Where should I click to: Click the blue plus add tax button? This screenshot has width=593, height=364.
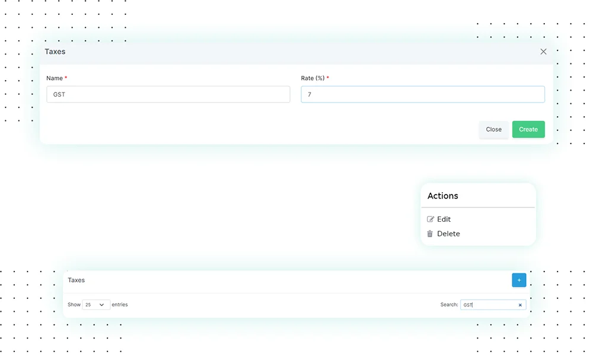[x=519, y=280]
